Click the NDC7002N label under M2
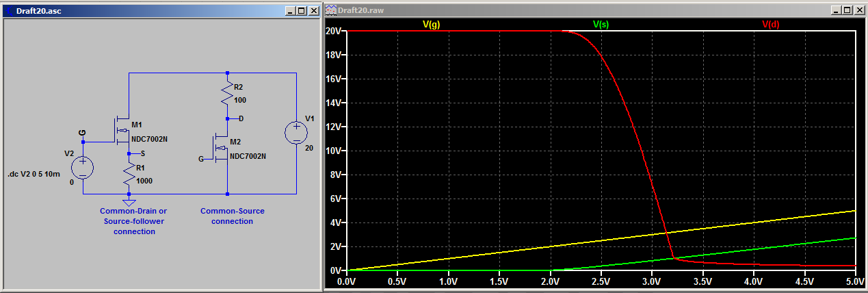Screen dimensions: 868x293 (x=248, y=156)
